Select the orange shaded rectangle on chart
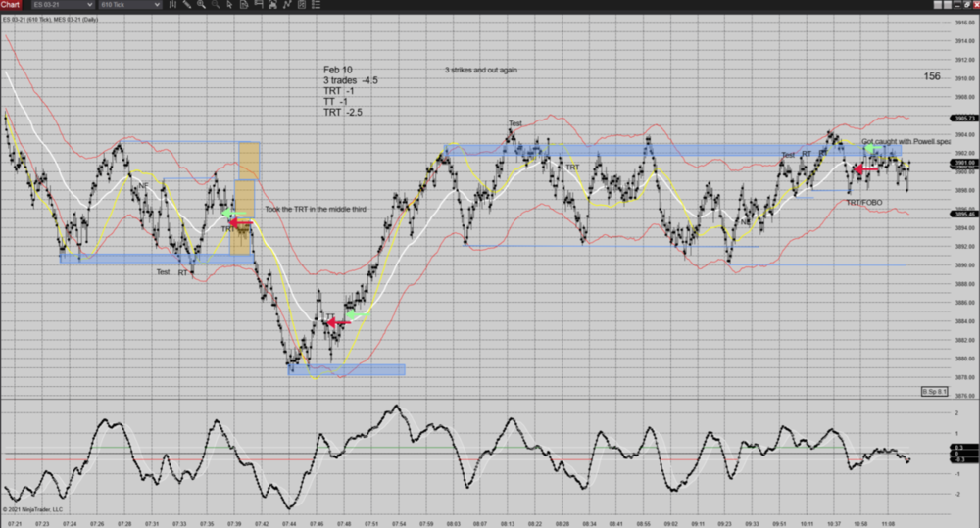 [x=248, y=179]
